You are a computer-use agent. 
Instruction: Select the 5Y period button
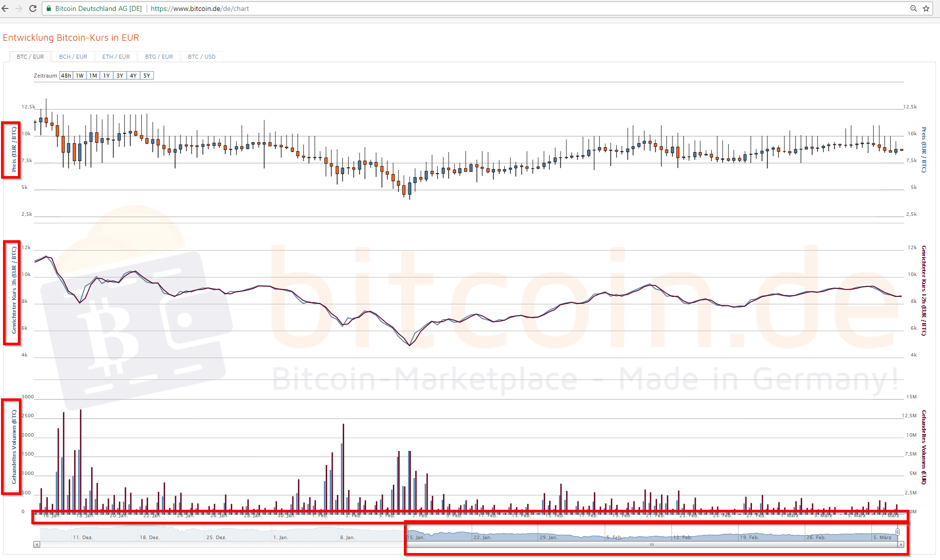146,75
